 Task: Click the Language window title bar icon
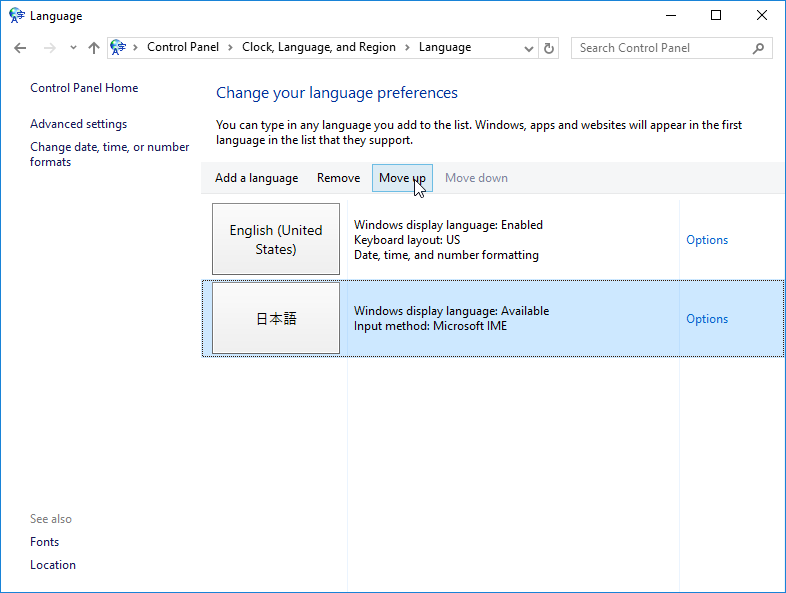[16, 16]
